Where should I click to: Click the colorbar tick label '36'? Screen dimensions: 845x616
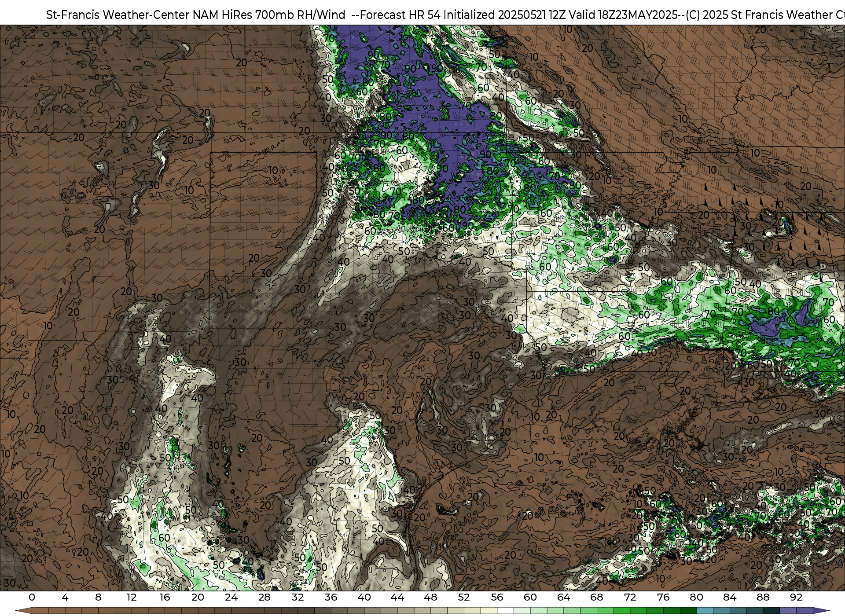(x=331, y=597)
